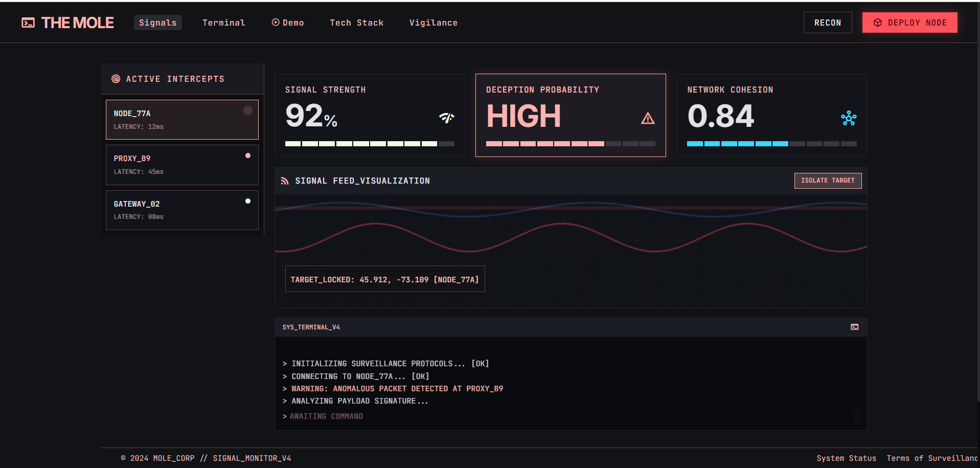The image size is (980, 468).
Task: Switch to the Terminal nav item
Action: pyautogui.click(x=224, y=23)
